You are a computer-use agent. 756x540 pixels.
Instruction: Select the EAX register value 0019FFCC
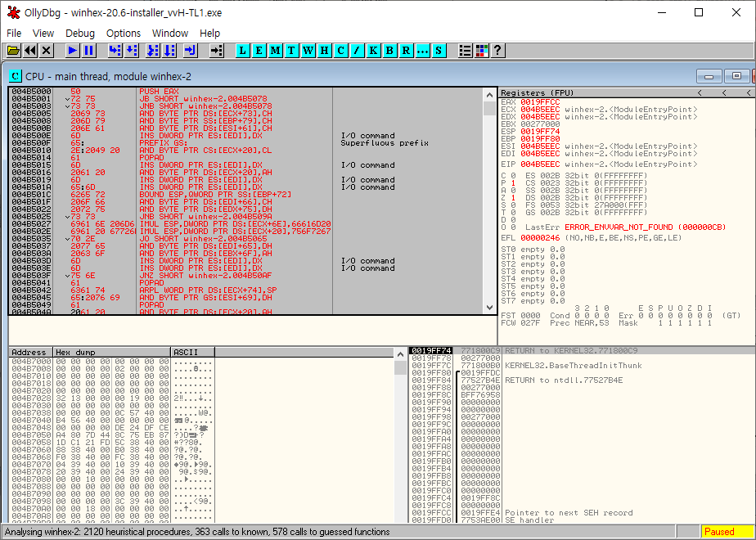click(x=540, y=101)
